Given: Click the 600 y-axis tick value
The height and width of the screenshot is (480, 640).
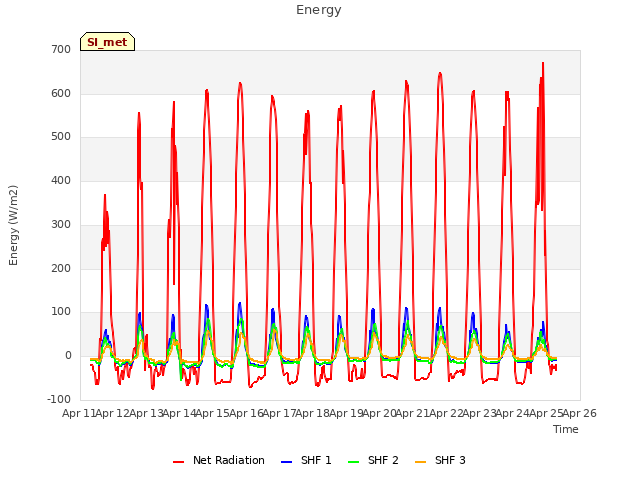Looking at the screenshot, I should pos(61,93).
